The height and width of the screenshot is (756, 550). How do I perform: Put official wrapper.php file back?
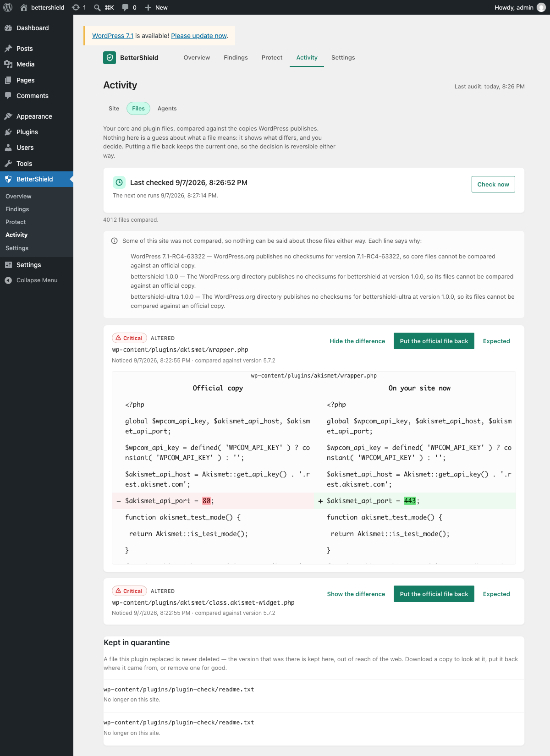434,341
